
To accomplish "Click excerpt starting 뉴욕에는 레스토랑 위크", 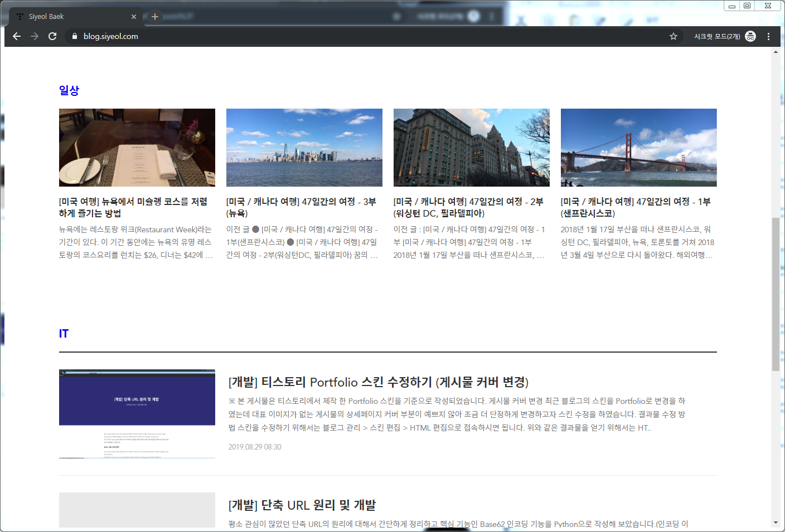I will [x=136, y=242].
